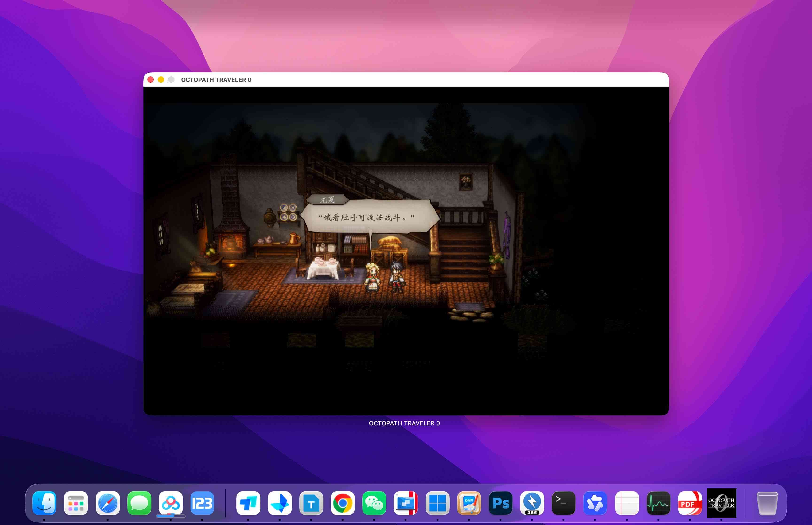
Task: Close the Octopath Traveler window
Action: coord(151,80)
